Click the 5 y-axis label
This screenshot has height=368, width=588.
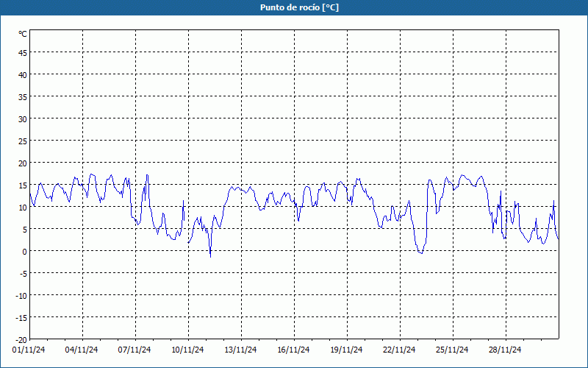tap(25, 230)
